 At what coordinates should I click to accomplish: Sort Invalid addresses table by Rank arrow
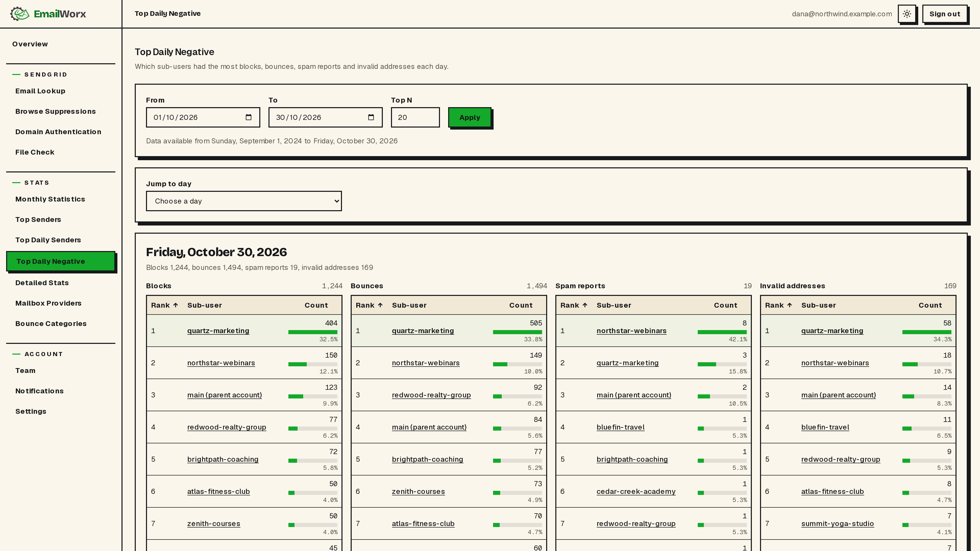click(x=789, y=305)
